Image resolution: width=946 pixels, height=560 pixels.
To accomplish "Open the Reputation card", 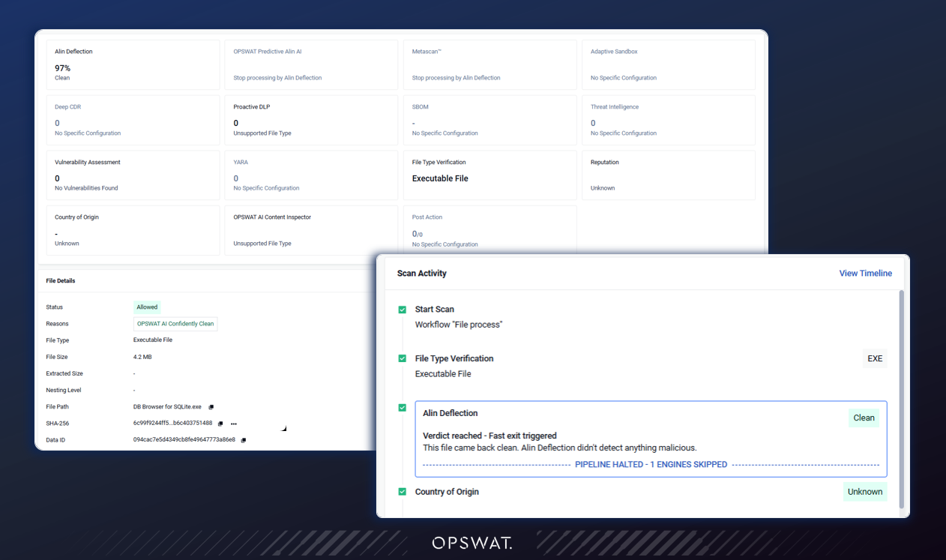I will click(x=668, y=175).
